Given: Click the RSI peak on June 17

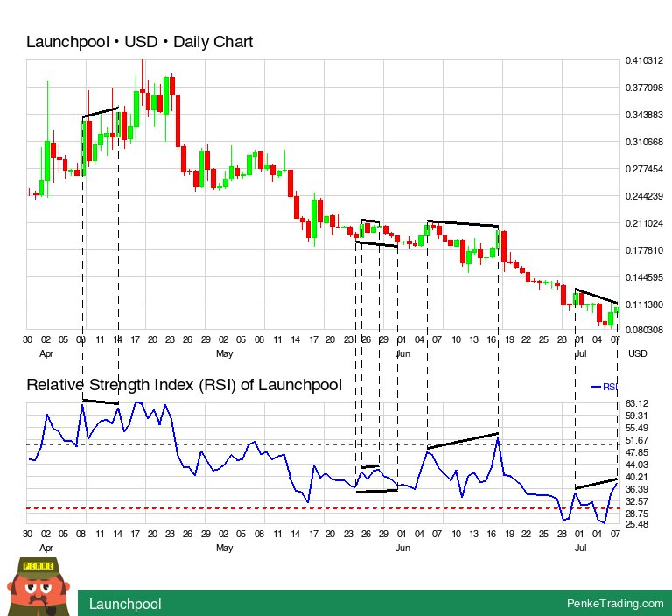Looking at the screenshot, I should click(x=498, y=438).
